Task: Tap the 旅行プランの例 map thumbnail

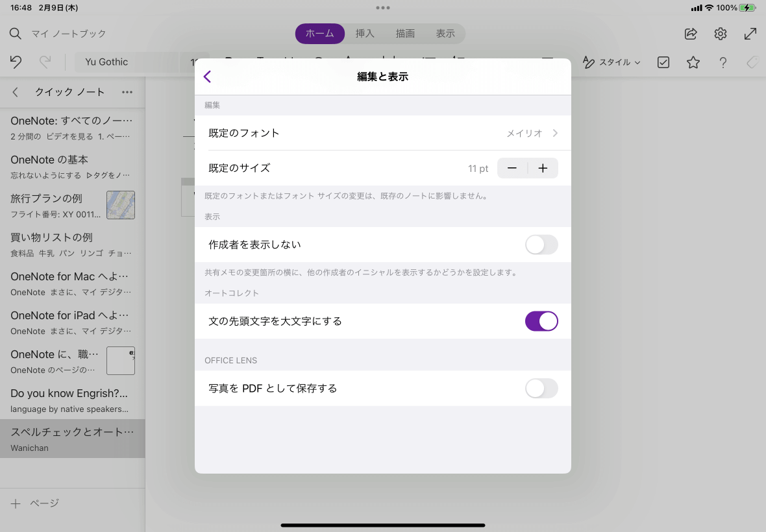Action: pyautogui.click(x=121, y=205)
